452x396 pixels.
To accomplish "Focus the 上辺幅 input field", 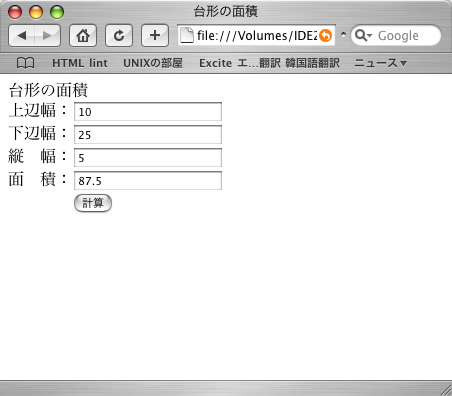I will 148,112.
